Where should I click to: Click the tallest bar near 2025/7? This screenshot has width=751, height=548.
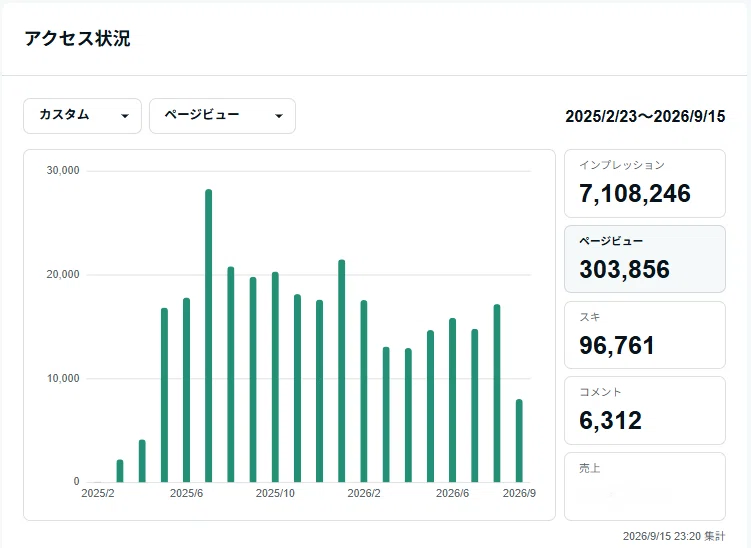click(x=208, y=335)
